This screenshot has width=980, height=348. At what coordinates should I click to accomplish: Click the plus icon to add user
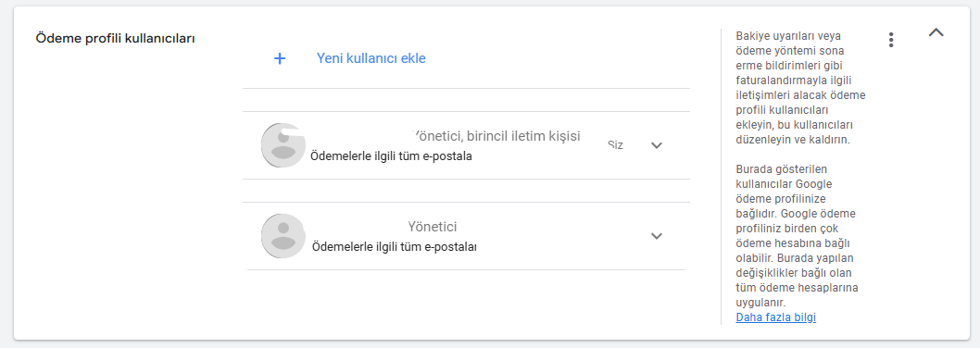point(280,58)
